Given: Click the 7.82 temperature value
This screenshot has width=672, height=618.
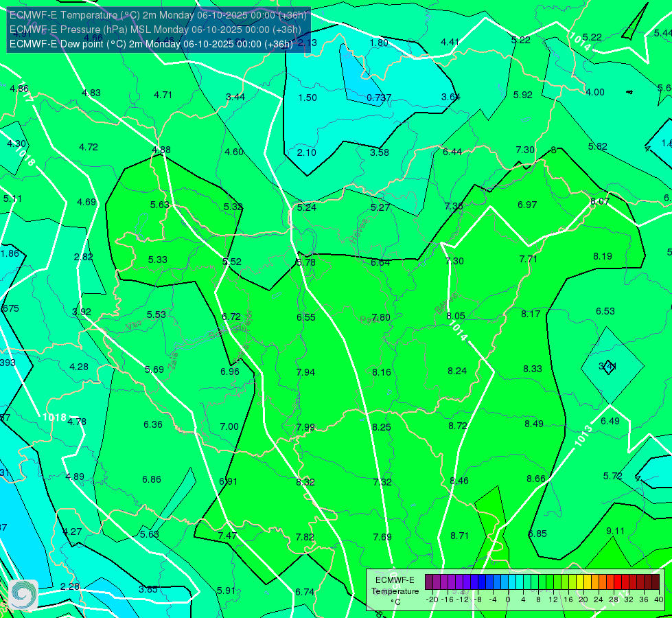Looking at the screenshot, I should [x=305, y=537].
